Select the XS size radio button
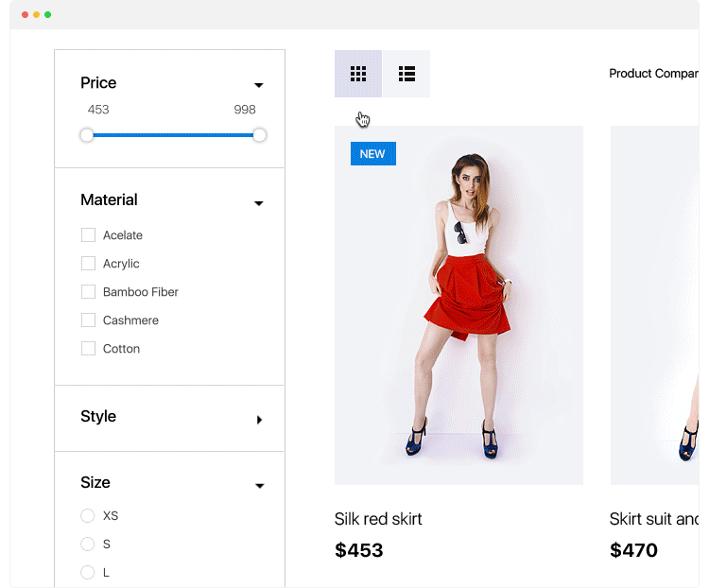The height and width of the screenshot is (588, 709). point(87,515)
